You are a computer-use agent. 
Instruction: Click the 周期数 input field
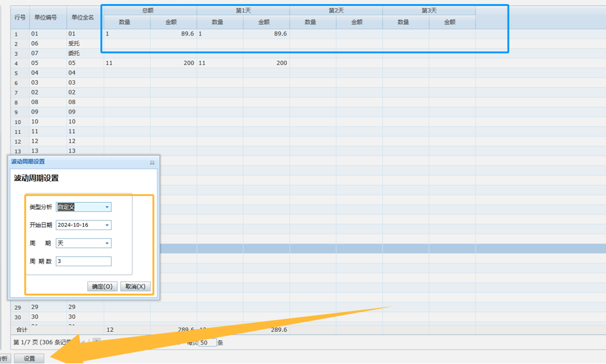pos(83,261)
